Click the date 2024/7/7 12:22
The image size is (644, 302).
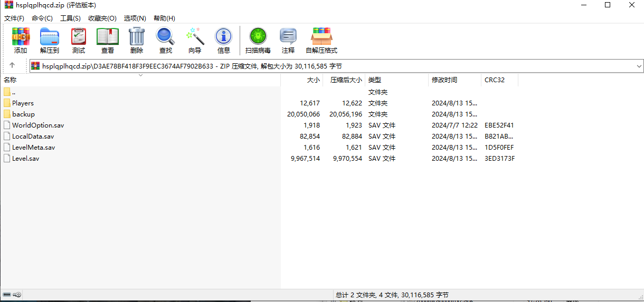(x=454, y=125)
